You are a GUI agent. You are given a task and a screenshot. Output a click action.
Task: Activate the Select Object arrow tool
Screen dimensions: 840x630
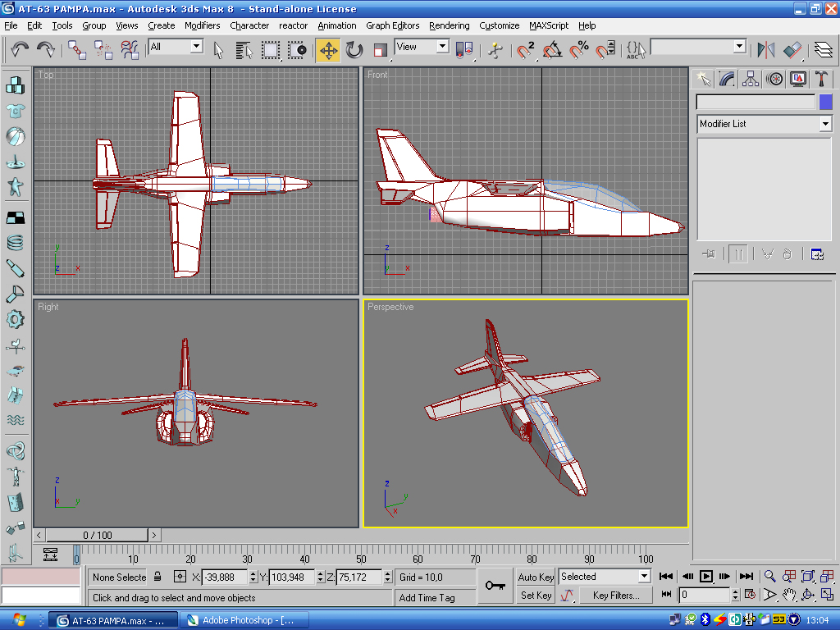[218, 50]
